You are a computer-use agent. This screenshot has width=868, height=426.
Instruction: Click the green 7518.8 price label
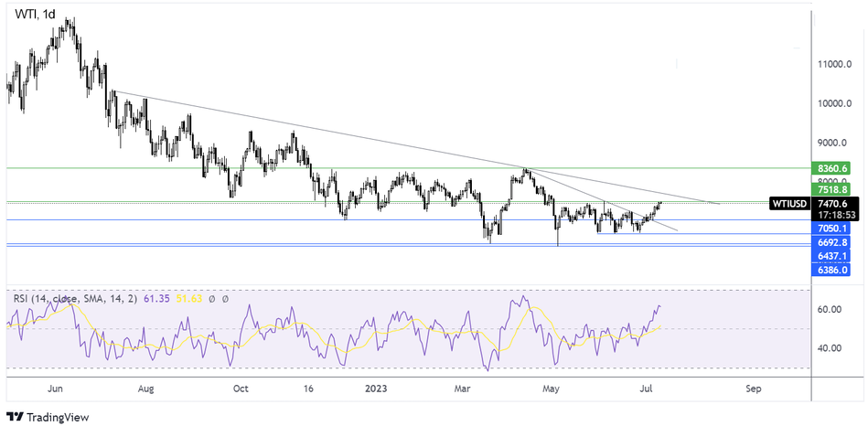833,190
